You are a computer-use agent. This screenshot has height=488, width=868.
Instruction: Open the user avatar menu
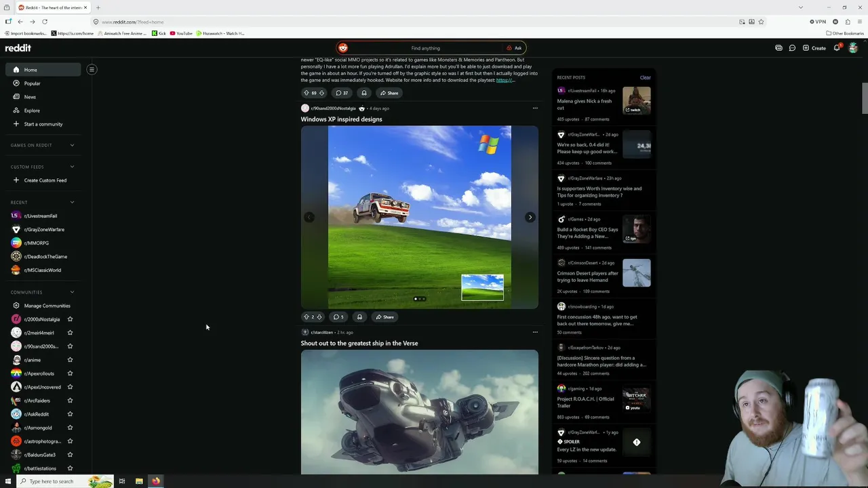coord(853,48)
